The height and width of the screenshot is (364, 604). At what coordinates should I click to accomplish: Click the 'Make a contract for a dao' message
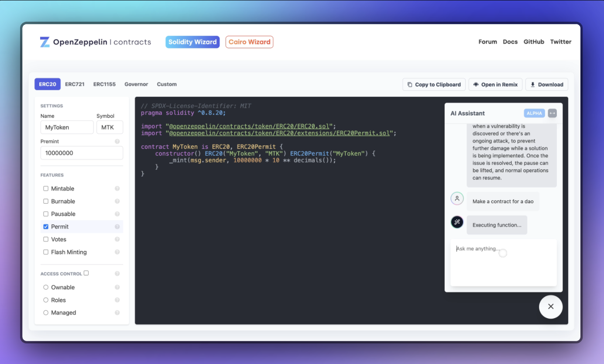pos(503,202)
